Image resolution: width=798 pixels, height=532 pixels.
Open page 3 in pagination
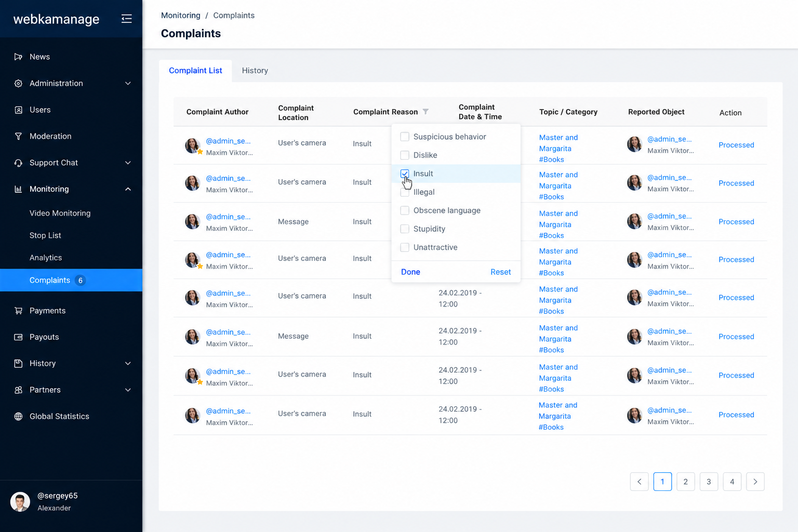click(709, 482)
